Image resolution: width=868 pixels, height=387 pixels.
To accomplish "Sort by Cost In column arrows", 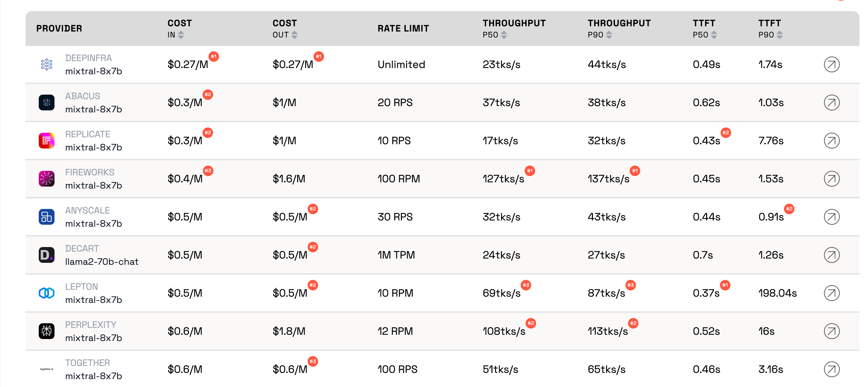I will [181, 35].
